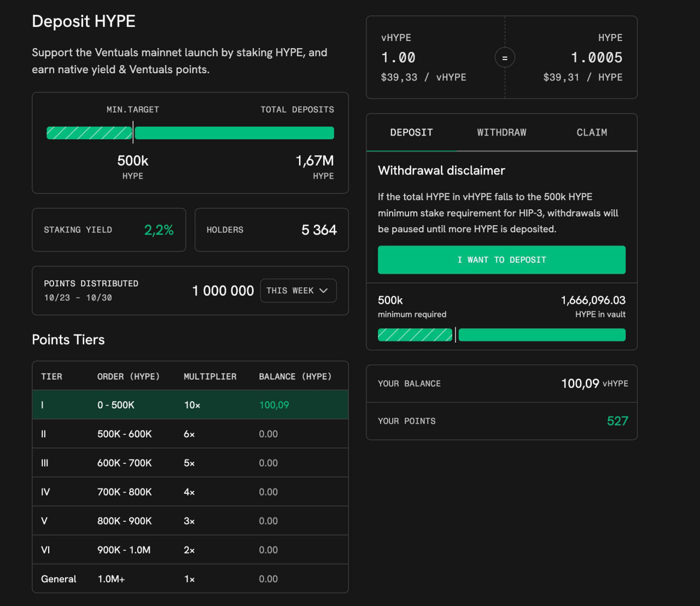
Task: Click Your Points value 527
Action: tap(617, 421)
